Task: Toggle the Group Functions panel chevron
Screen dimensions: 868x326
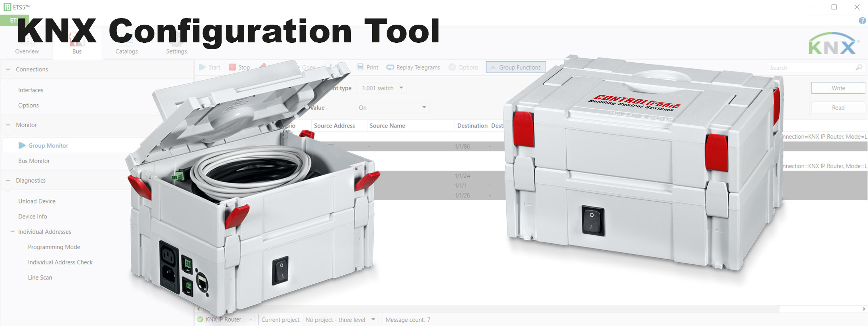Action: 493,67
